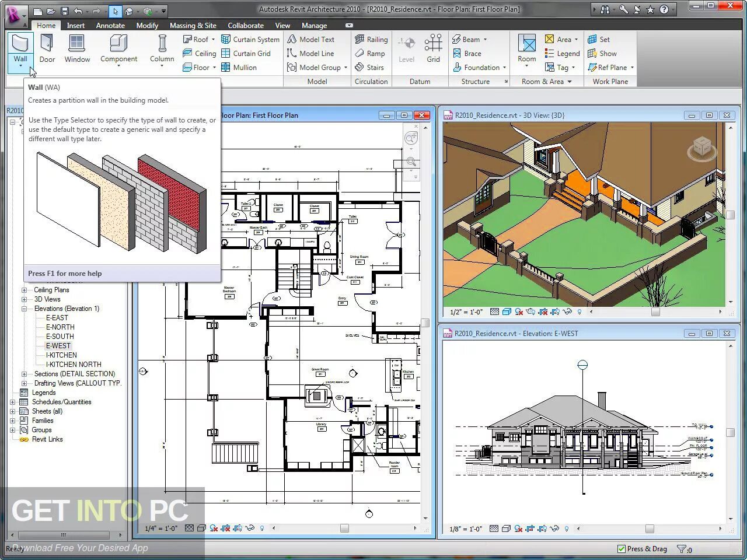
Task: Open the Floor dropdown arrow
Action: (x=214, y=67)
